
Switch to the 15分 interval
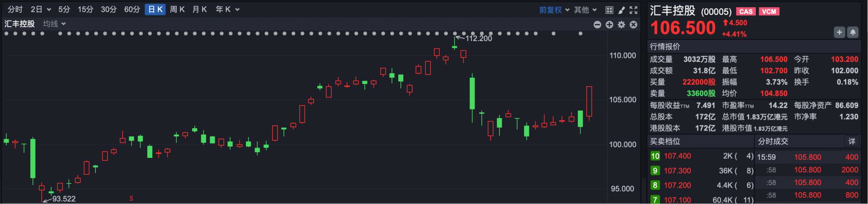tap(85, 9)
